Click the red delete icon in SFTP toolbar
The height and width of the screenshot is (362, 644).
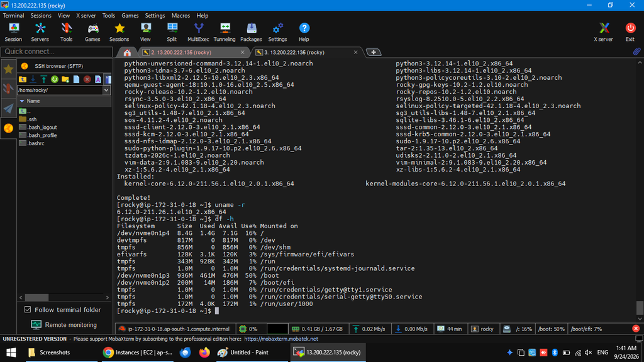(87, 79)
